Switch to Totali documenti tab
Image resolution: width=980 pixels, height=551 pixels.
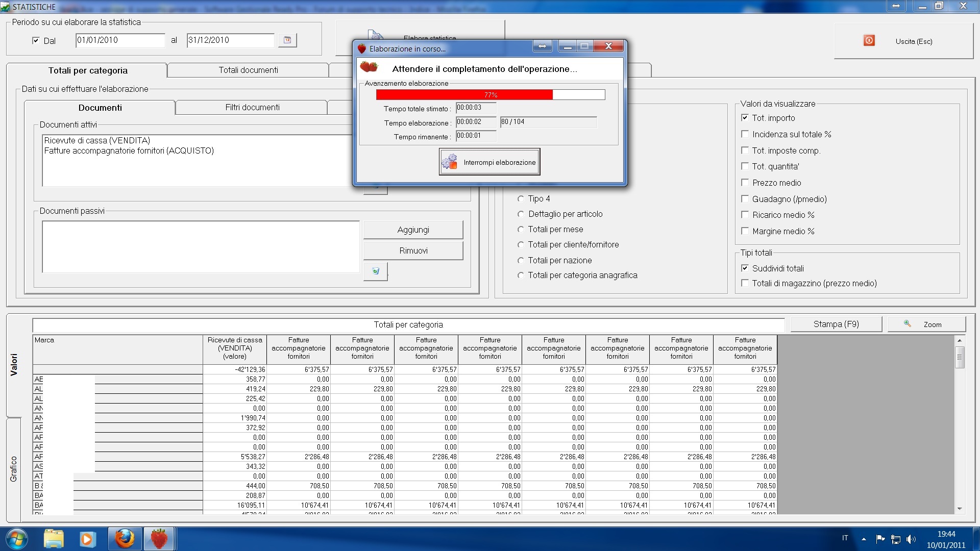[x=248, y=70]
